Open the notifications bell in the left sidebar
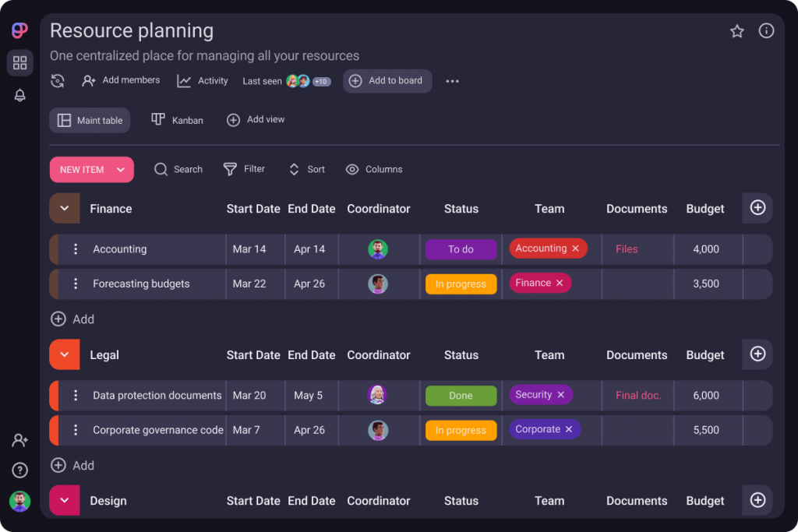 19,95
